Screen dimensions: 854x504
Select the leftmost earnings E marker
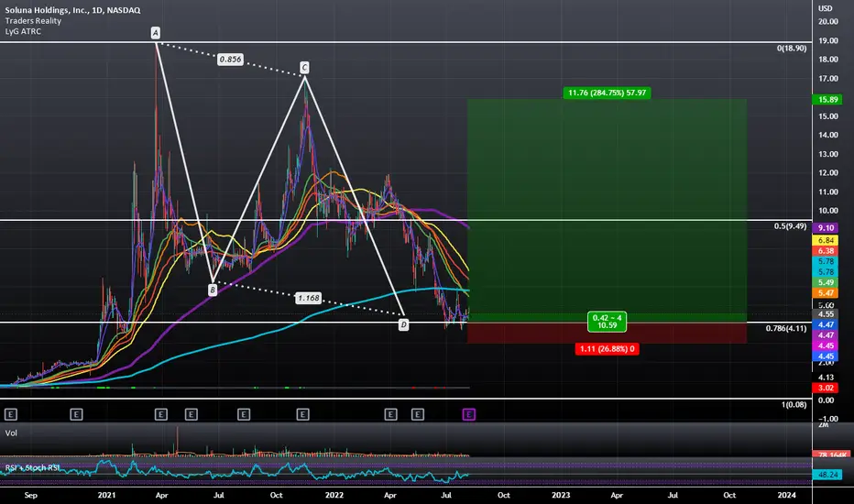[10, 414]
